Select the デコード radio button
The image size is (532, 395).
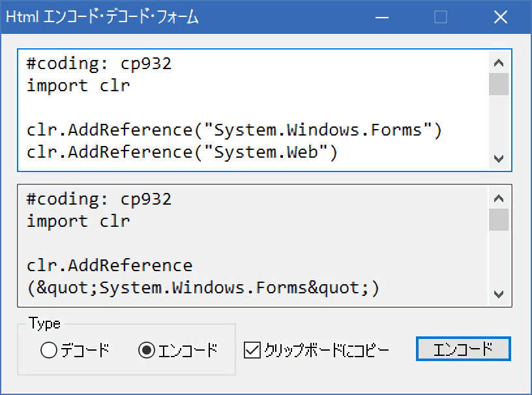click(x=50, y=351)
